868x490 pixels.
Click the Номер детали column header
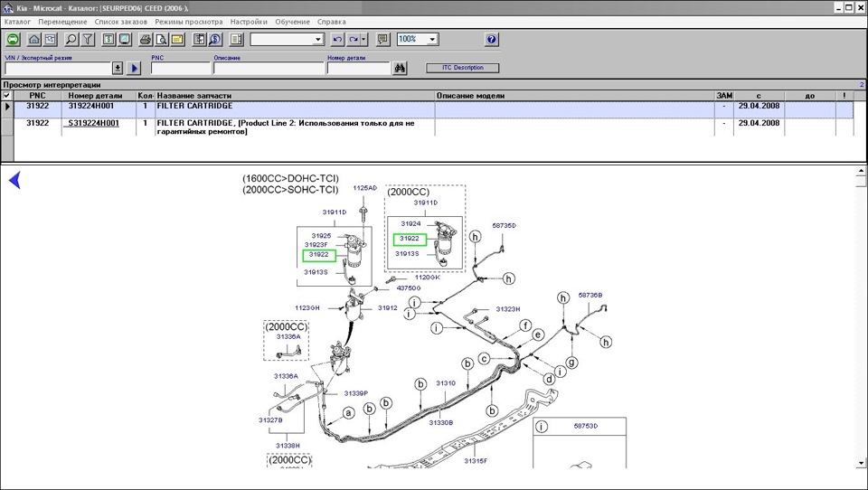click(99, 95)
